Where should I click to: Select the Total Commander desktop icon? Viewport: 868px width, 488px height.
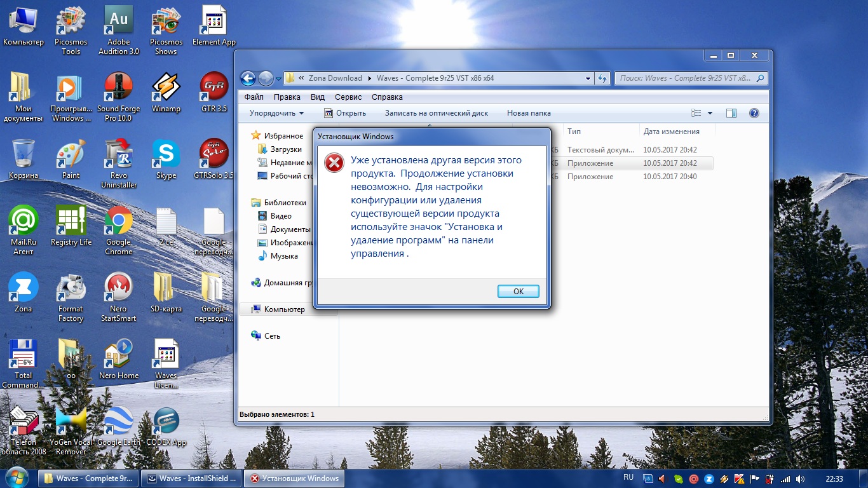coord(24,365)
